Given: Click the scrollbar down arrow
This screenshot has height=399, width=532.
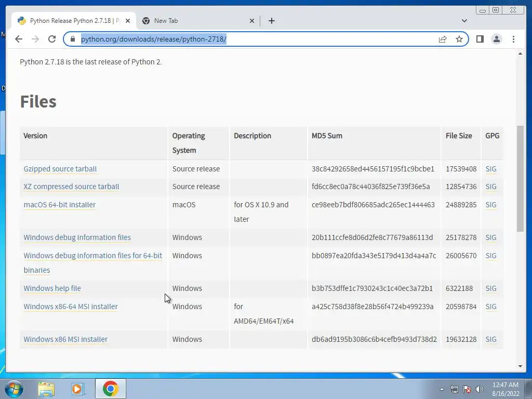Looking at the screenshot, I should coord(520,366).
